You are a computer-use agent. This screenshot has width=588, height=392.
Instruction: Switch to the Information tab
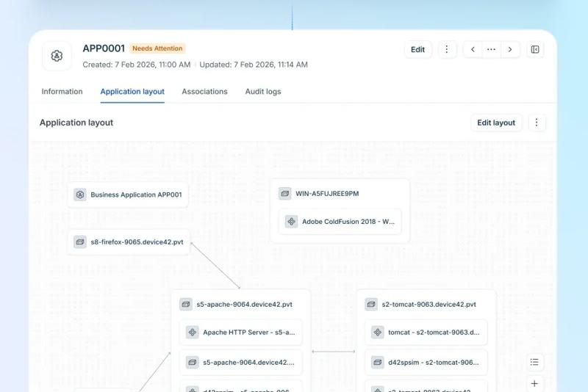(x=62, y=91)
